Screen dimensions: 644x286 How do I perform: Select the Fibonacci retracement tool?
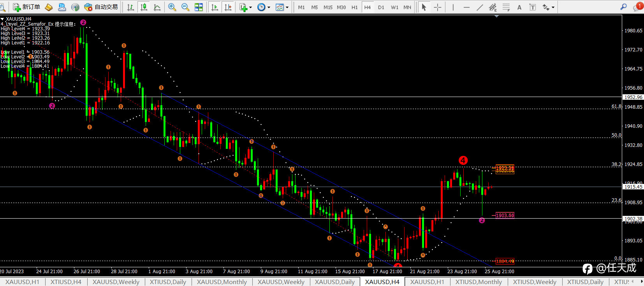[x=506, y=7]
